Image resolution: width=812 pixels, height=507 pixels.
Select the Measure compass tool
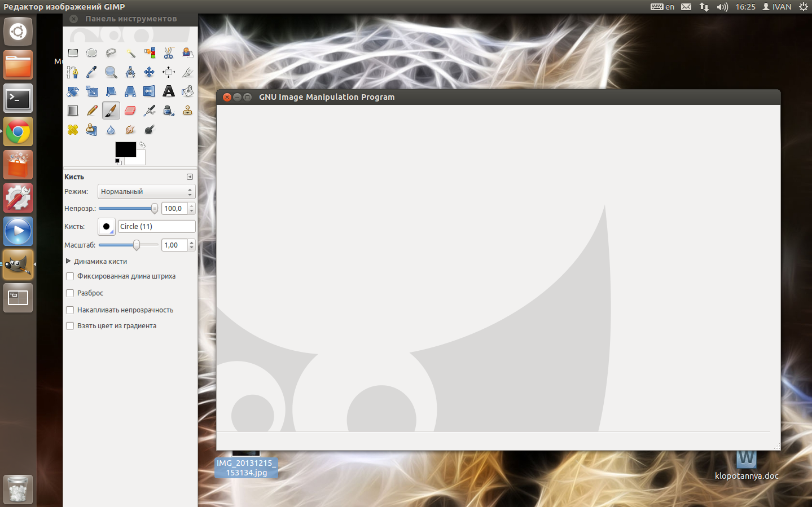(130, 72)
